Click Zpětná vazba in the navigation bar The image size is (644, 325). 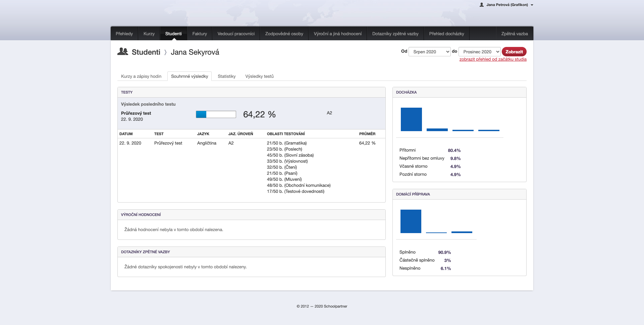point(515,34)
